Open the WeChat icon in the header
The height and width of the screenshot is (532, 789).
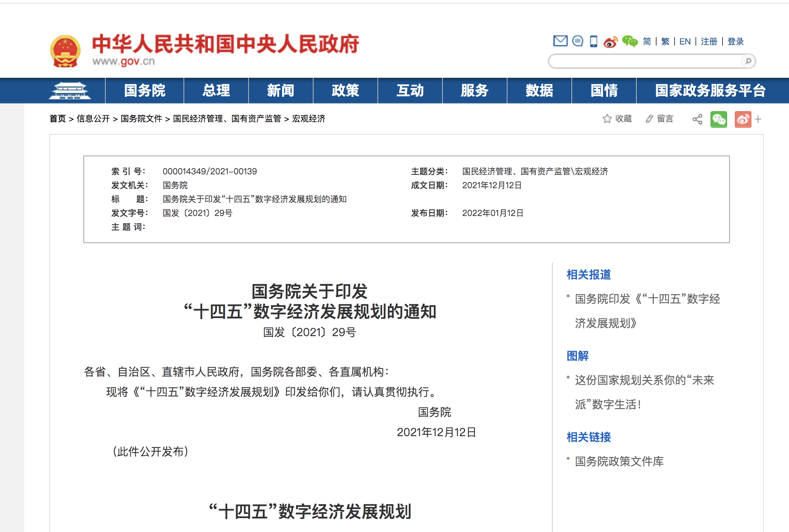(x=629, y=41)
